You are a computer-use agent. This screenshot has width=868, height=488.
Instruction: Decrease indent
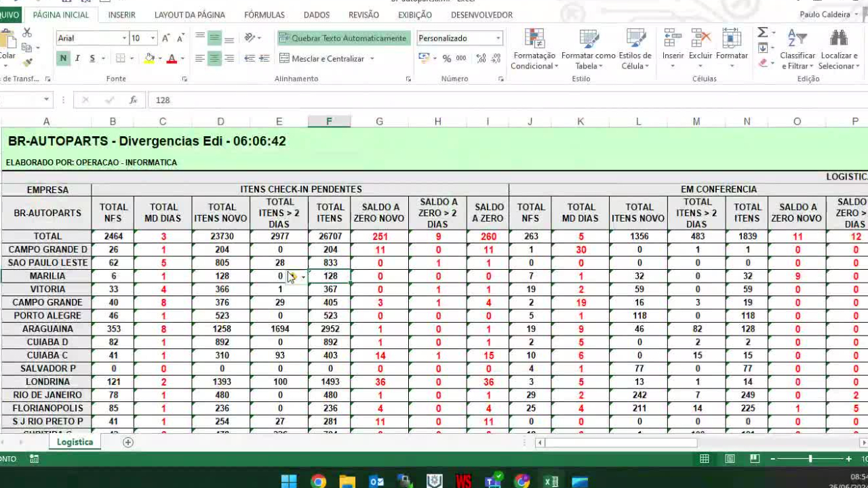click(250, 59)
